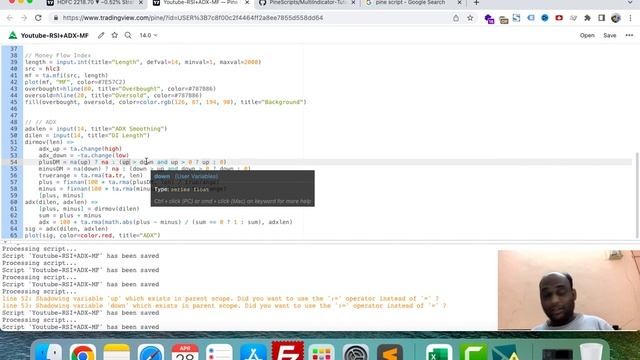Open System Preferences from the dock
The height and width of the screenshot is (360, 640).
coord(356,352)
